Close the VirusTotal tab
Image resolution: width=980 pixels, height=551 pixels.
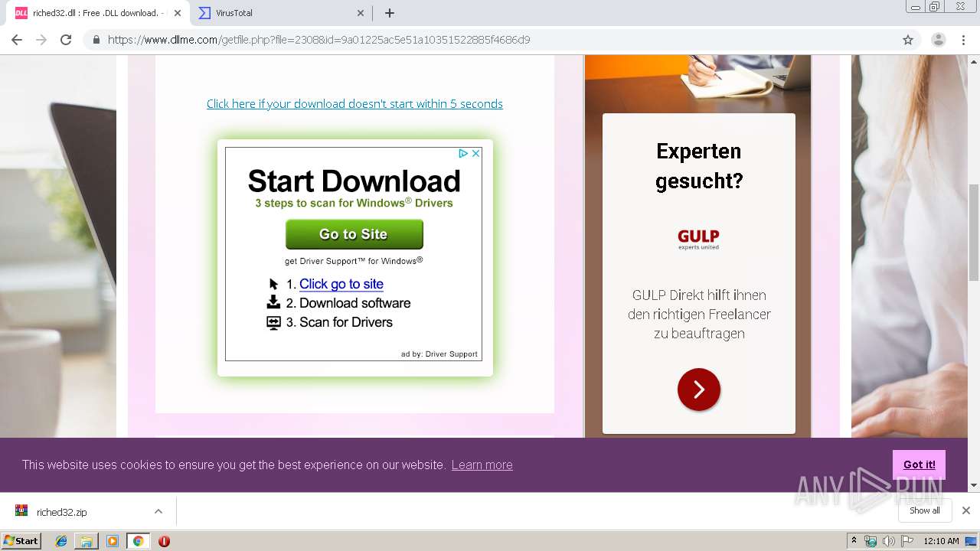point(361,13)
